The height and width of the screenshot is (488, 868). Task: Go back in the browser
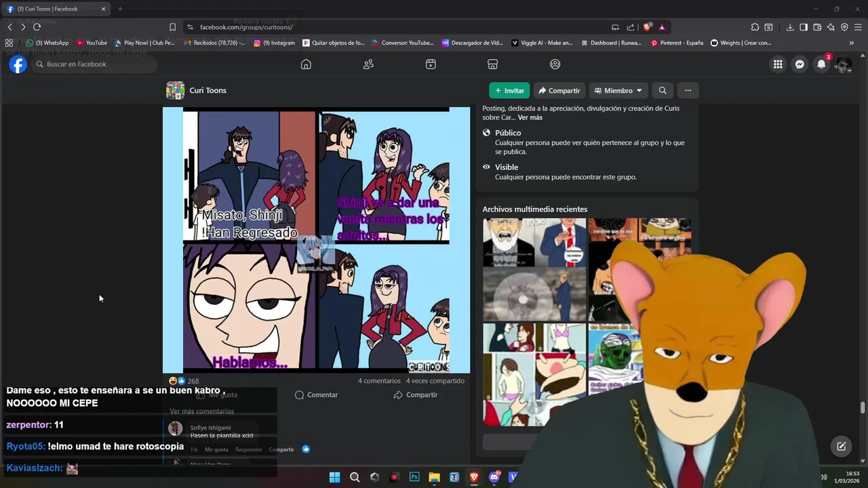pyautogui.click(x=9, y=27)
